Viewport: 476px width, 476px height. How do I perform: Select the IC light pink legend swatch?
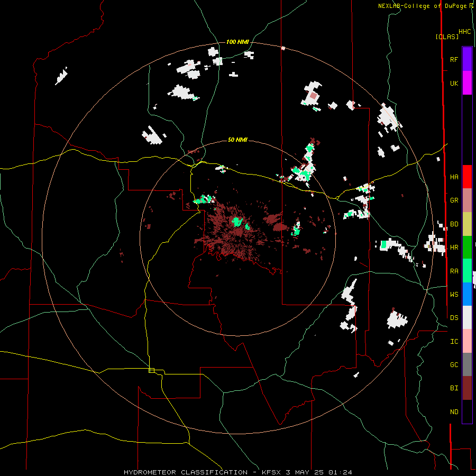[x=467, y=341]
